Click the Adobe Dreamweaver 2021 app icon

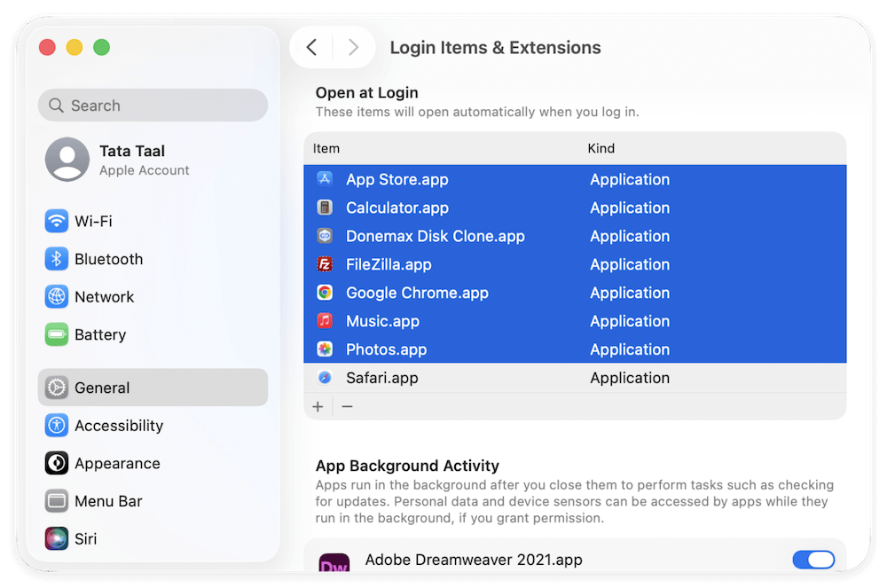point(334,560)
